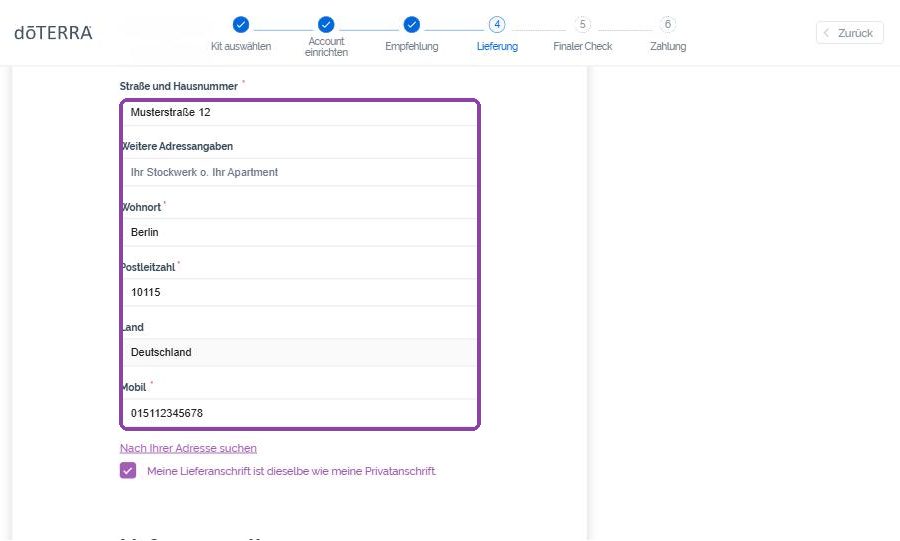Click the Postleitzahl label
900x541 pixels.
(x=149, y=267)
